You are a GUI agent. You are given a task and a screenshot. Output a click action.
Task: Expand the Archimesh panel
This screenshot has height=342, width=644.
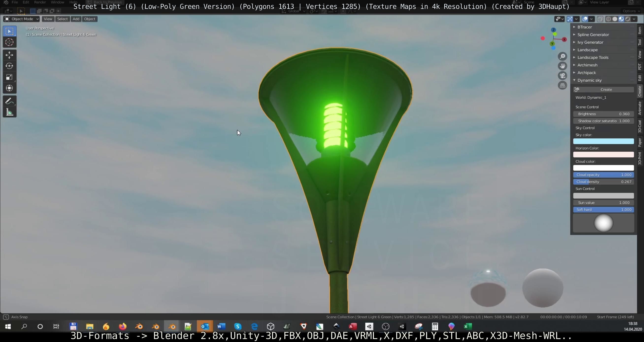[x=603, y=65]
